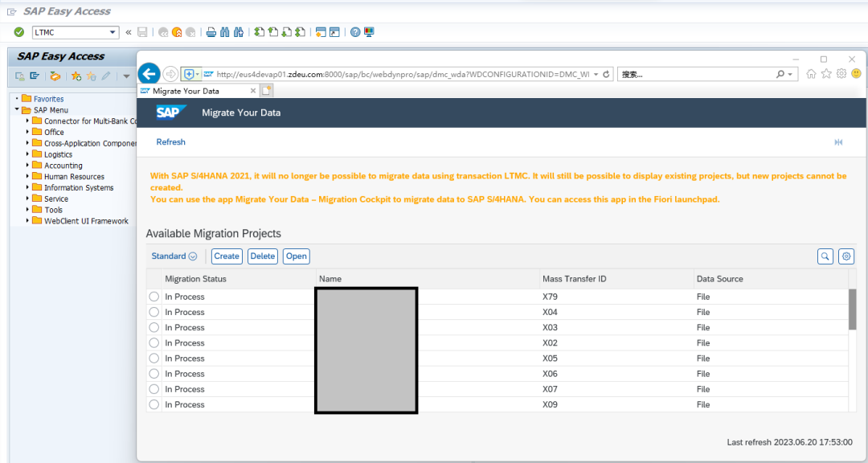The height and width of the screenshot is (463, 868).
Task: Select the radio button for project X07
Action: [154, 389]
